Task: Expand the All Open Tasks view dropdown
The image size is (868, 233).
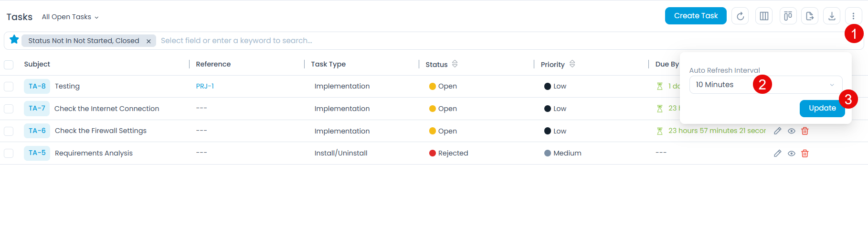Action: pyautogui.click(x=70, y=17)
